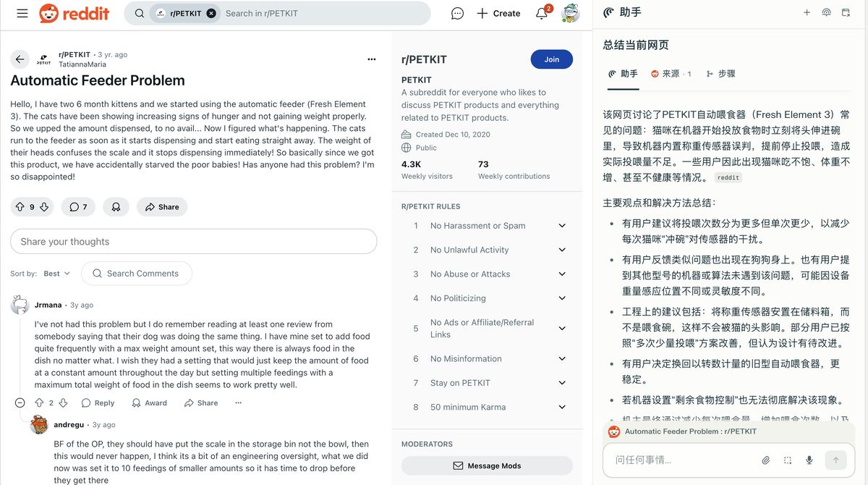Open the notifications bell
The height and width of the screenshot is (485, 868).
click(541, 13)
